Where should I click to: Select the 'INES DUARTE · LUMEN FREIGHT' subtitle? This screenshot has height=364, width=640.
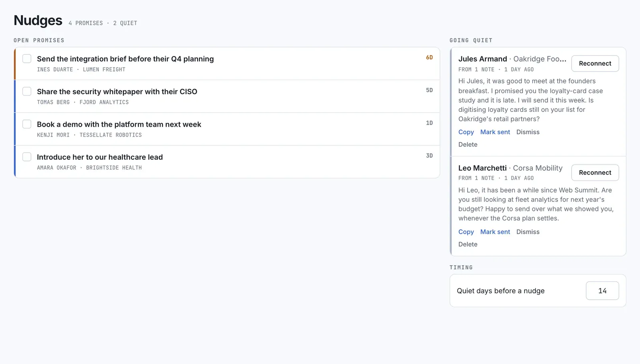81,70
